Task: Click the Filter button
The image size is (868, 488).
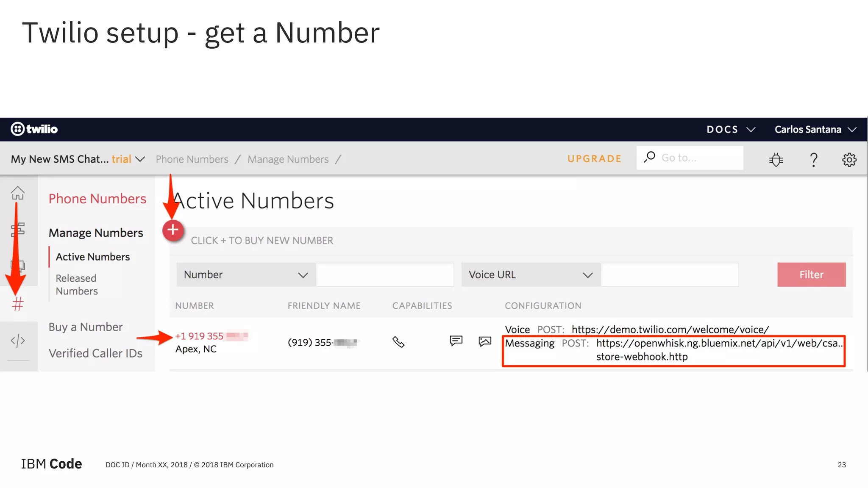Action: [811, 274]
